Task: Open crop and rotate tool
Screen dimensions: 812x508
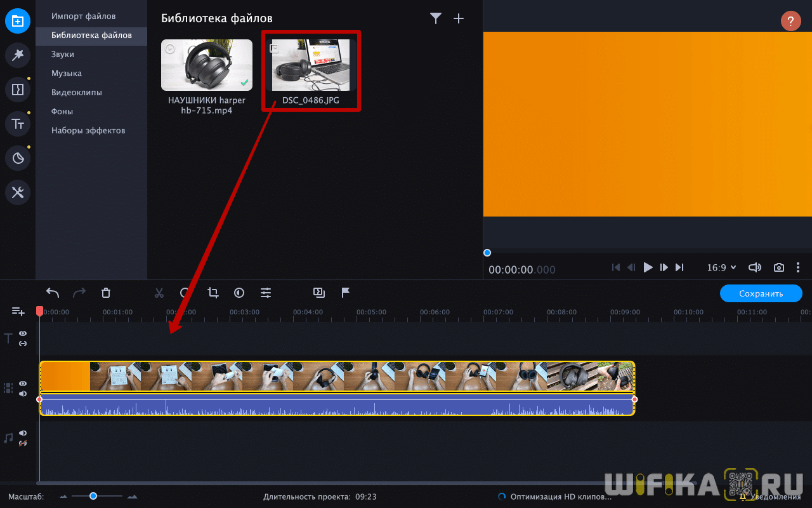Action: click(213, 293)
